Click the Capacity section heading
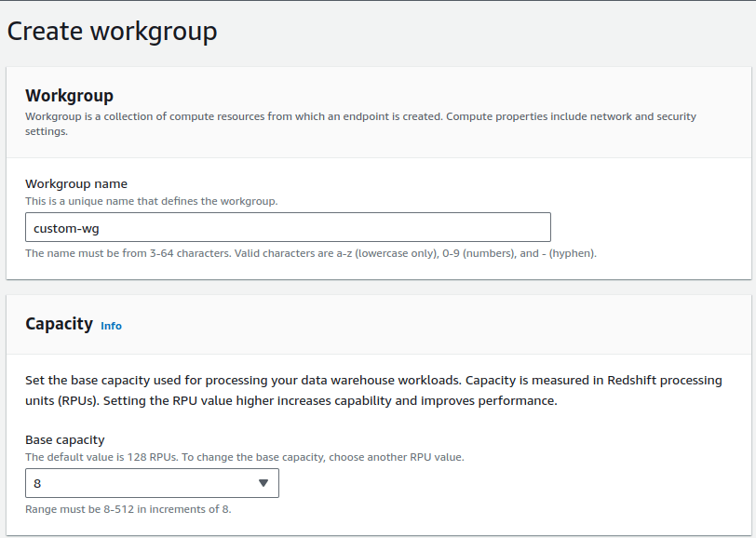Screen dimensions: 756x538 tap(59, 324)
